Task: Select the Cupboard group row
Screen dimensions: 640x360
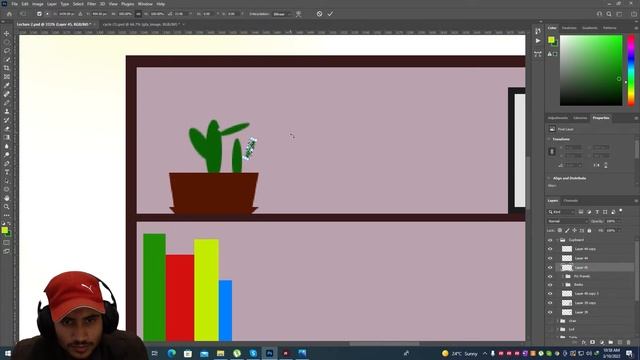Action: coord(591,240)
